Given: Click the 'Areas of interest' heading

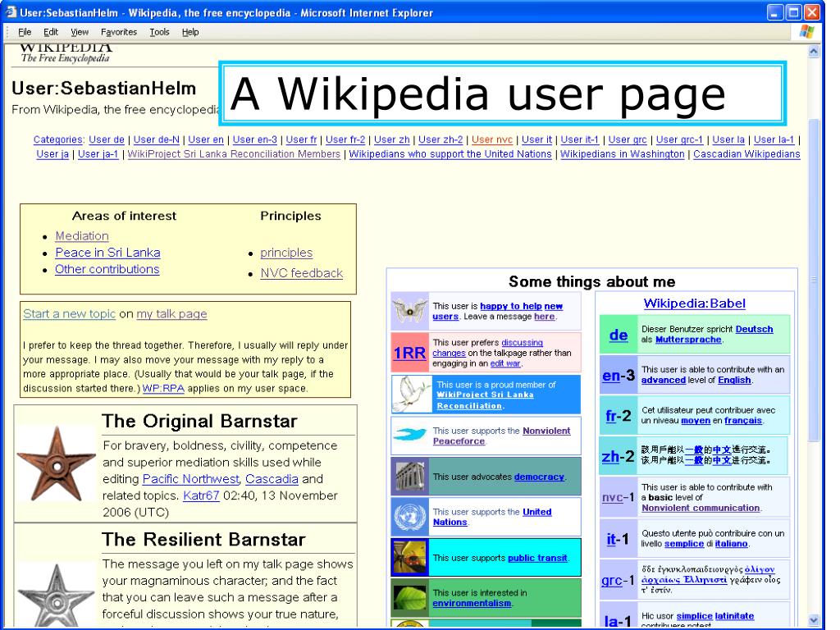Looking at the screenshot, I should point(125,216).
